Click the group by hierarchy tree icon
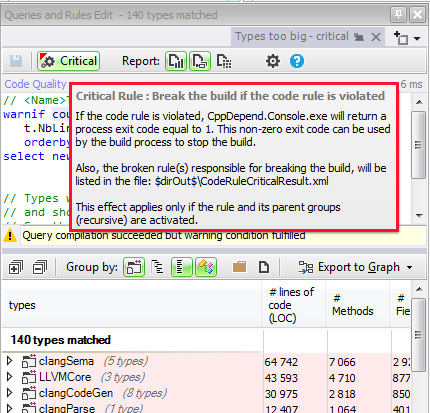This screenshot has width=430, height=413. (x=157, y=267)
